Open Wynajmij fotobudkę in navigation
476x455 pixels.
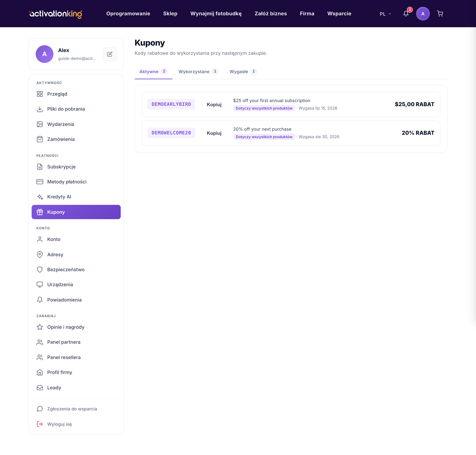[216, 14]
